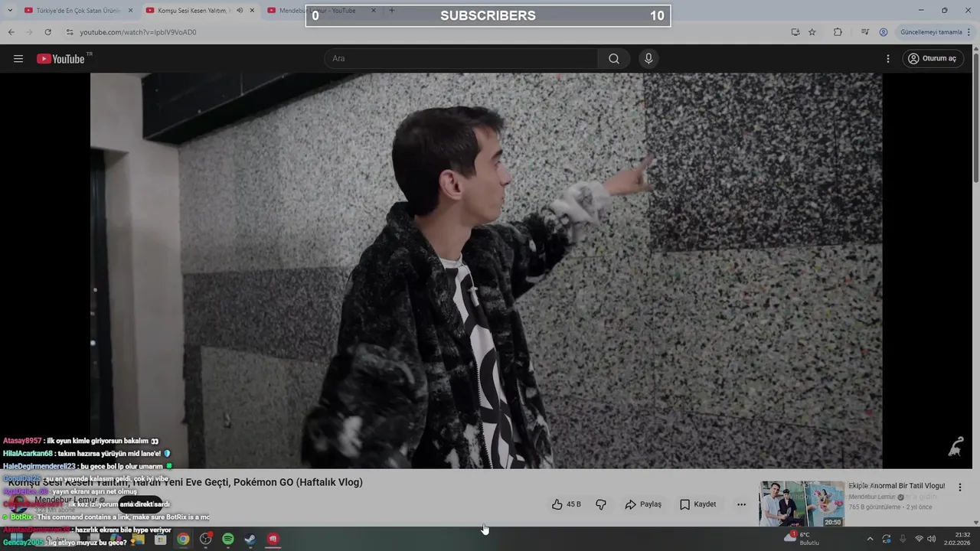The width and height of the screenshot is (980, 551).
Task: Click the video player to pause playback
Action: coord(486,270)
